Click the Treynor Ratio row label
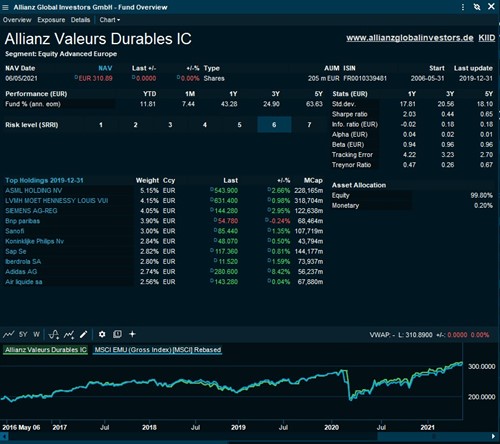Screen dimensions: 500x444 [351, 165]
